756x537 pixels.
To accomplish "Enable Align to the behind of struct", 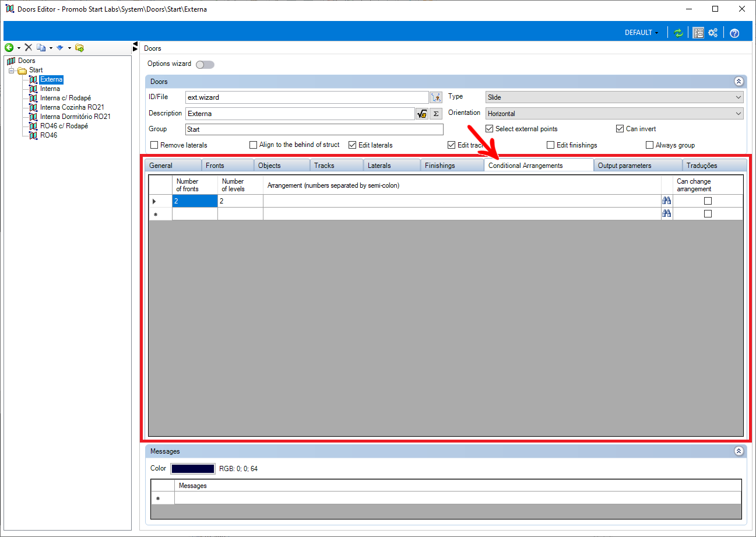I will coord(254,145).
